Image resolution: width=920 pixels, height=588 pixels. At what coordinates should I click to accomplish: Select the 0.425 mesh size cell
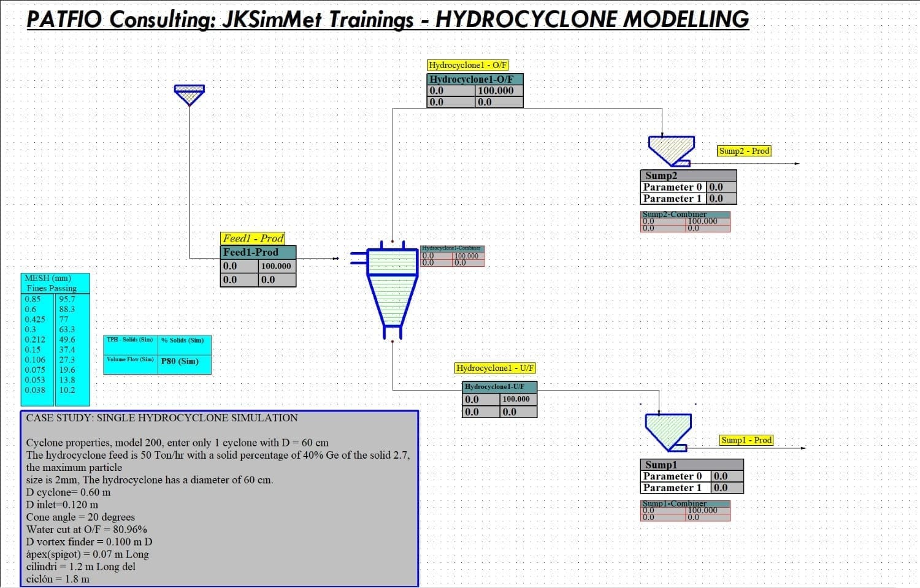tap(35, 319)
